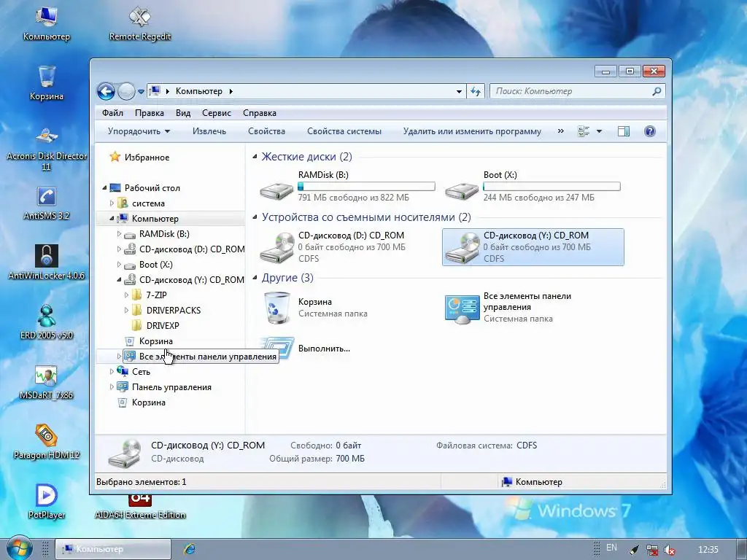Click Удалить или изменить программу

(472, 131)
